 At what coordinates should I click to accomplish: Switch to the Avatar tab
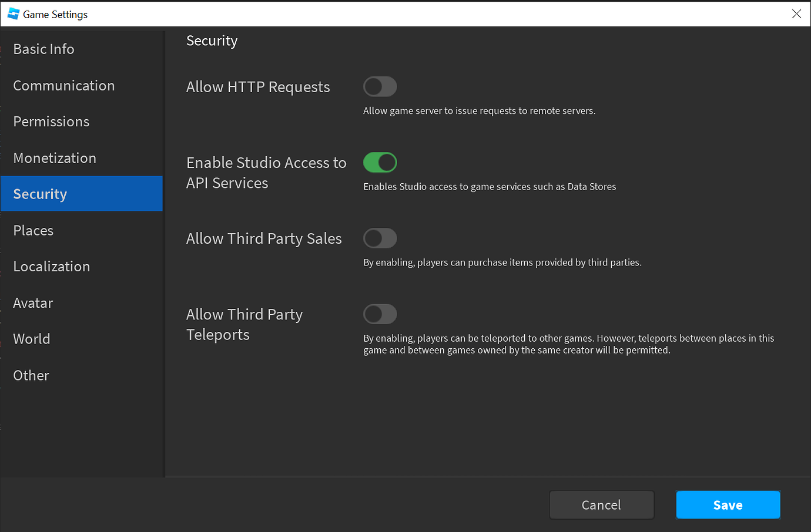(33, 303)
